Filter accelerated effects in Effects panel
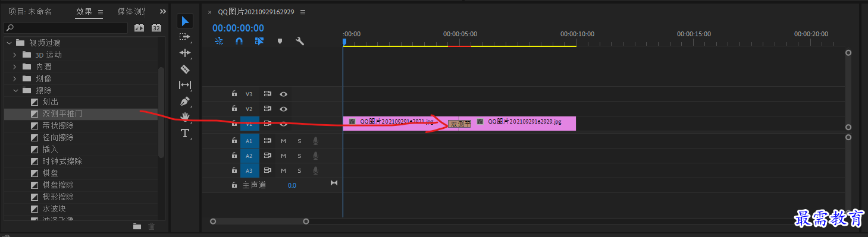 pyautogui.click(x=140, y=27)
